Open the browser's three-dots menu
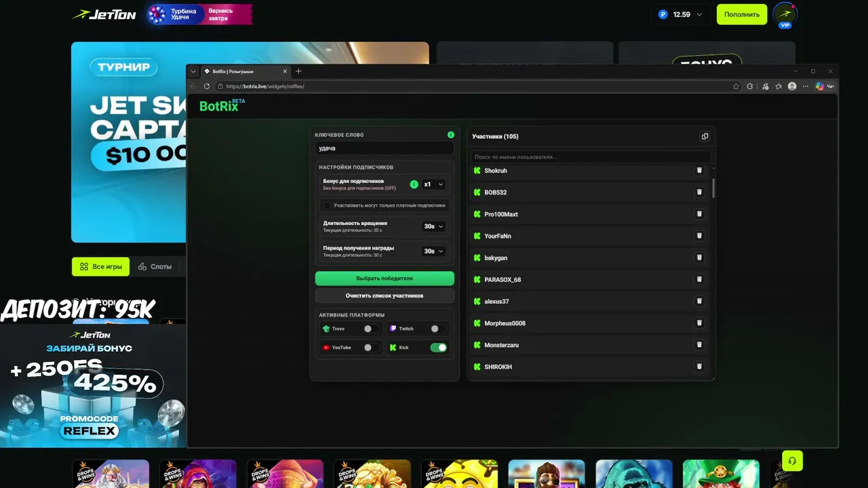This screenshot has width=868, height=488. pos(806,86)
